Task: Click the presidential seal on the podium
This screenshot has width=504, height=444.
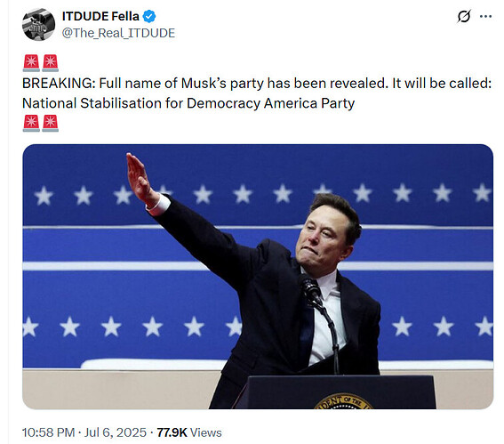Action: [343, 401]
